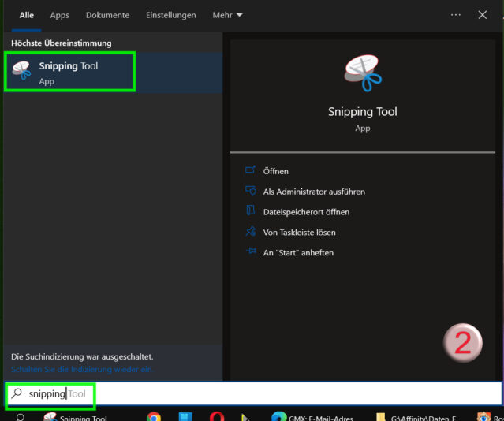Click the pin icon for An "Start" anheften
Viewport: 504px width, 421px height.
click(251, 252)
